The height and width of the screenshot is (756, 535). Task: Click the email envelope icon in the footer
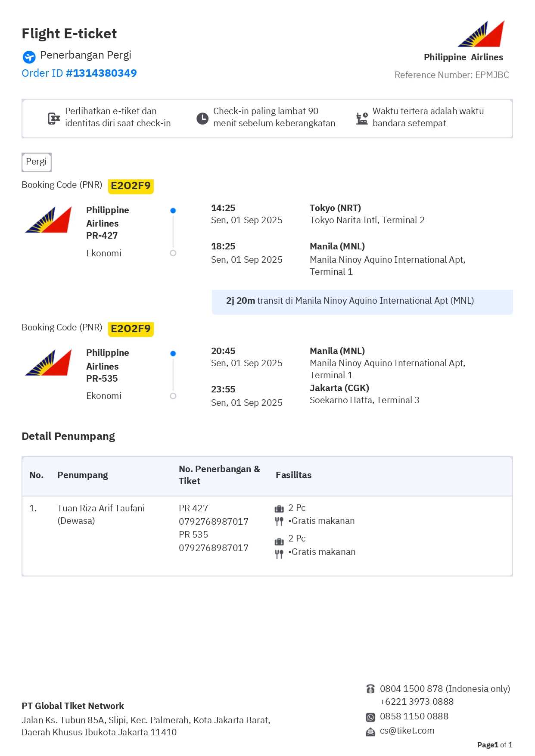point(370,731)
